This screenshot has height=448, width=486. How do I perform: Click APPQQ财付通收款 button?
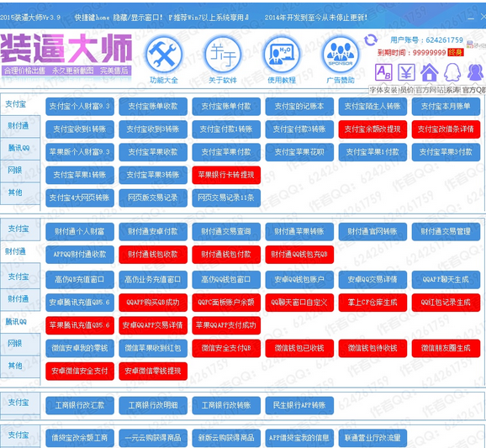click(x=80, y=255)
